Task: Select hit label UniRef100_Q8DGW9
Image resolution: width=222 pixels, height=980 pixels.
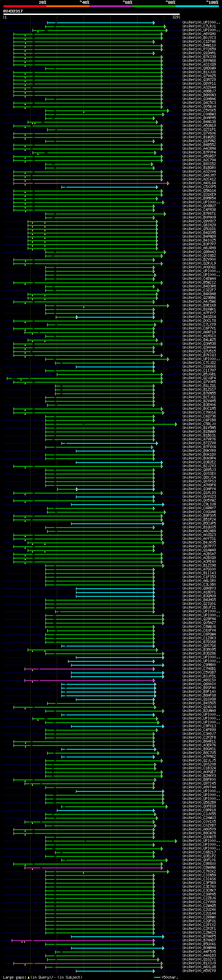Action: coord(199,68)
